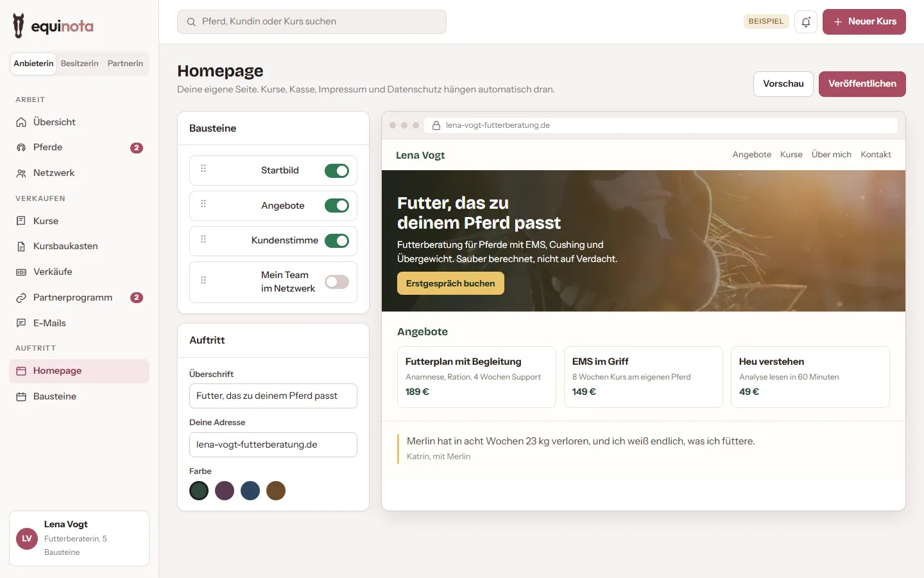Image resolution: width=924 pixels, height=578 pixels.
Task: Click the lock icon in preview address bar
Action: [x=436, y=126]
